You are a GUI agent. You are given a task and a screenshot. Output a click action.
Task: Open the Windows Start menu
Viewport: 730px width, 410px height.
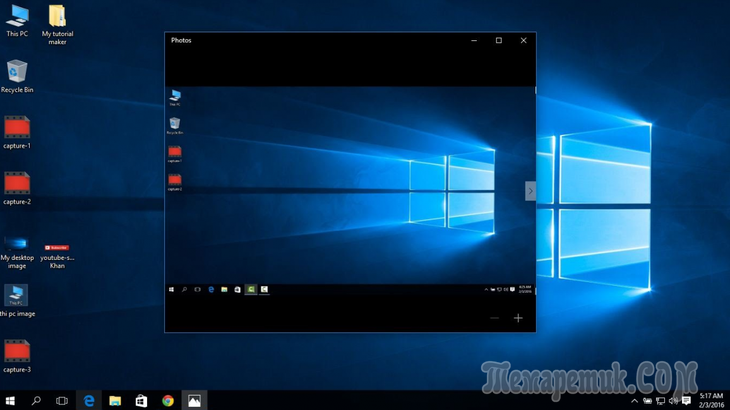pos(10,400)
